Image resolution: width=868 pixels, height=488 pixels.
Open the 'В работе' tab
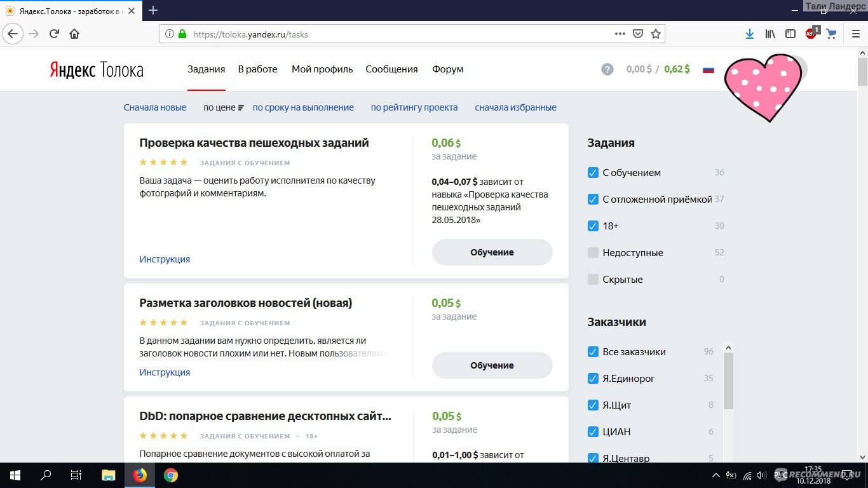tap(257, 69)
